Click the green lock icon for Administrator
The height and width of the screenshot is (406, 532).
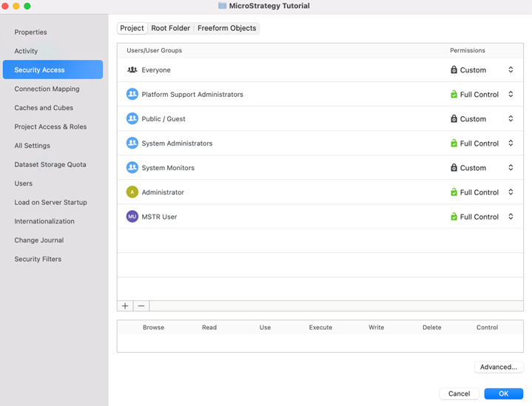454,192
